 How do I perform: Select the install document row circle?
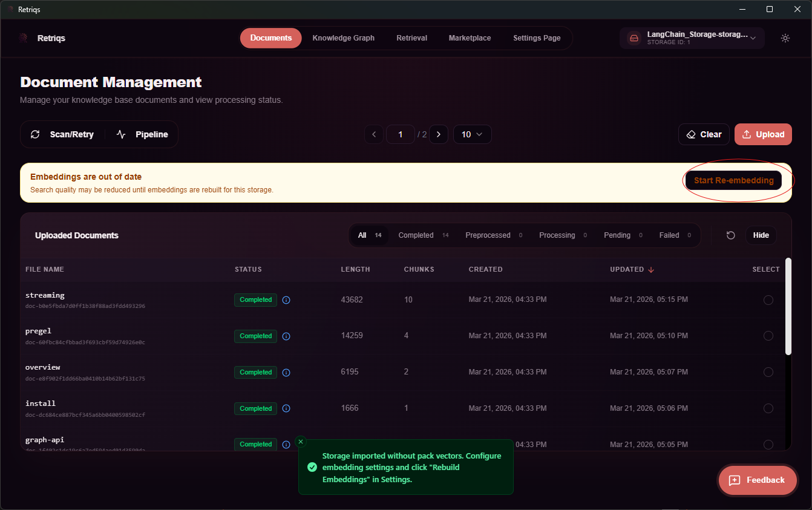click(768, 408)
